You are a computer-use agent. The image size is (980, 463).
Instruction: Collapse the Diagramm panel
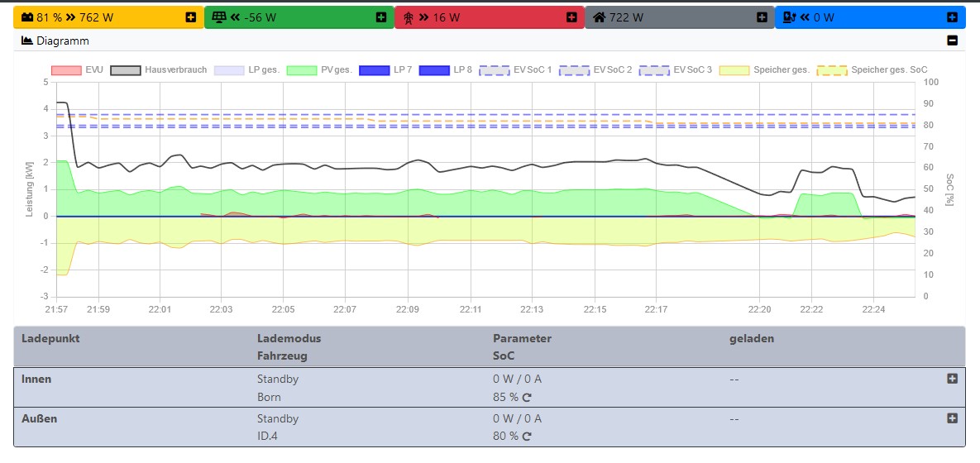[952, 41]
